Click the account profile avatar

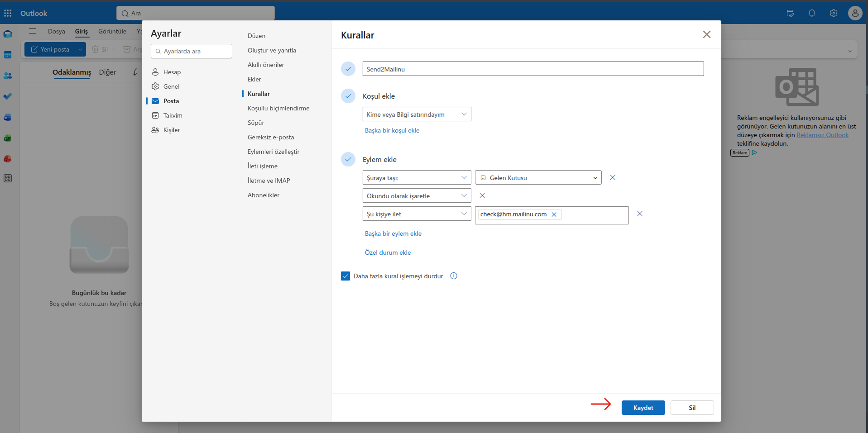855,13
